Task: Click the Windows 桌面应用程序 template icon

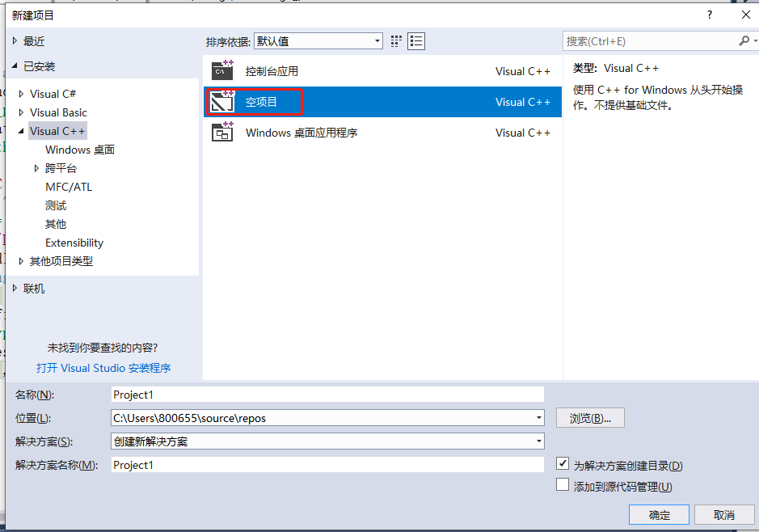Action: click(222, 132)
